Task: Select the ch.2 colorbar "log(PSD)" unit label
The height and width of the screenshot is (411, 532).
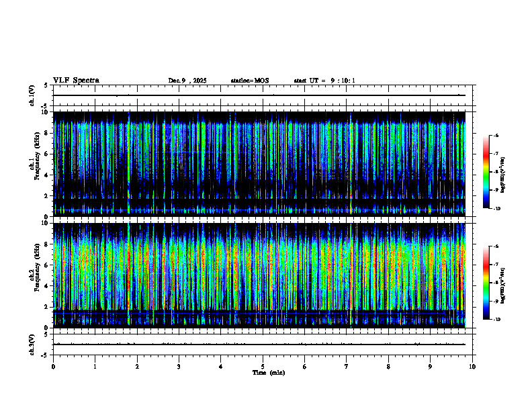Action: 503,285
